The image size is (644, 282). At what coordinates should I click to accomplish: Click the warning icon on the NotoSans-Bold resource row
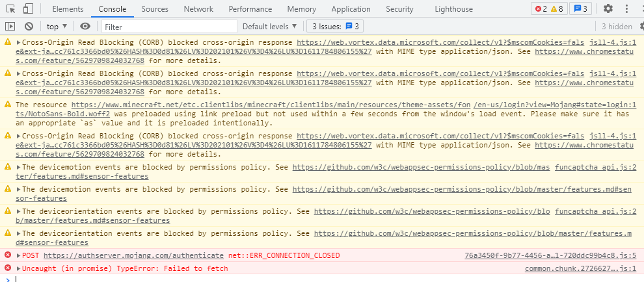[7, 104]
